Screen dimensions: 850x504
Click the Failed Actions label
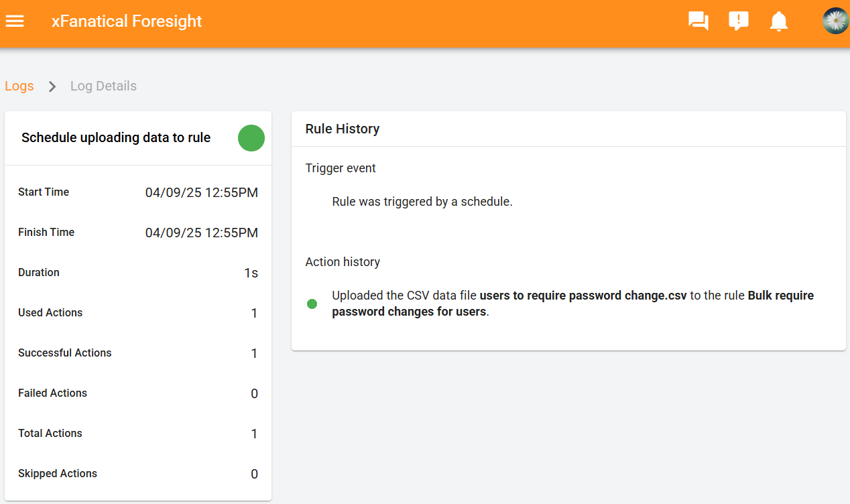tap(52, 393)
